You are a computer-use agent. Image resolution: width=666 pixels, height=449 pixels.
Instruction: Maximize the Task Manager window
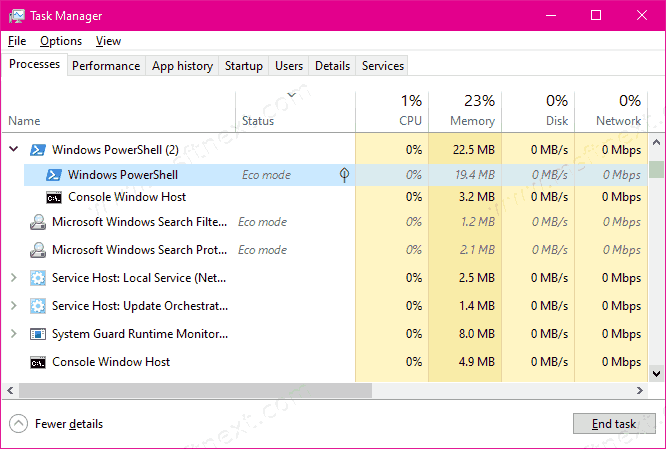(596, 16)
